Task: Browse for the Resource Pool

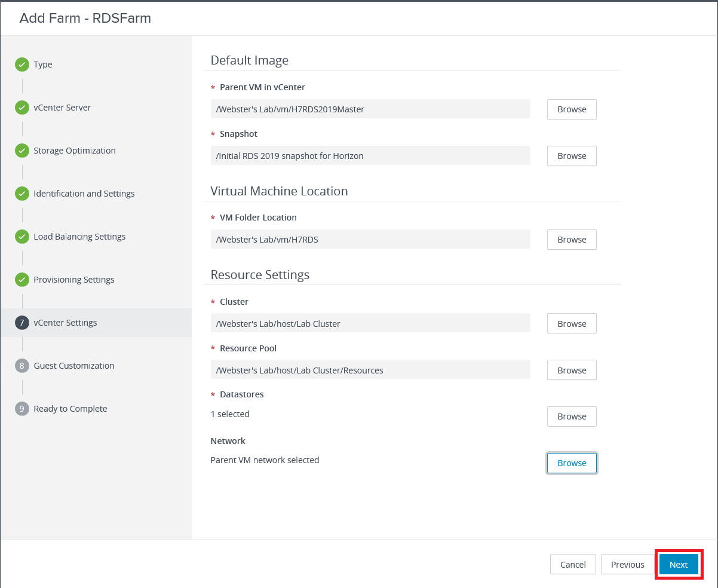Action: pos(571,370)
